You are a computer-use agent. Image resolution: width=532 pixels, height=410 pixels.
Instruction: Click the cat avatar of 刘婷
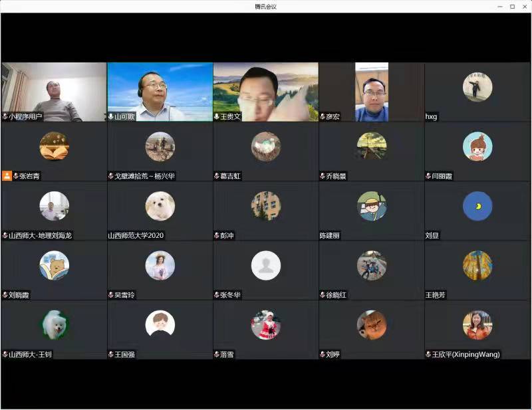tap(371, 325)
